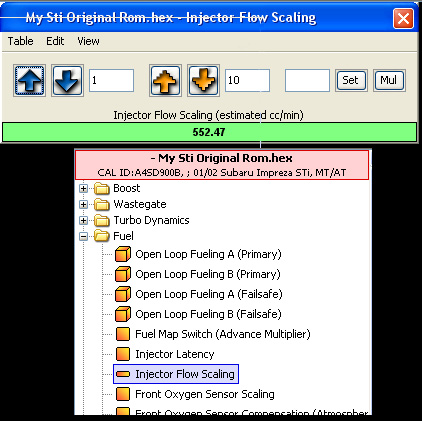This screenshot has height=421, width=422.
Task: Select the Wastegate folder icon
Action: (x=102, y=204)
